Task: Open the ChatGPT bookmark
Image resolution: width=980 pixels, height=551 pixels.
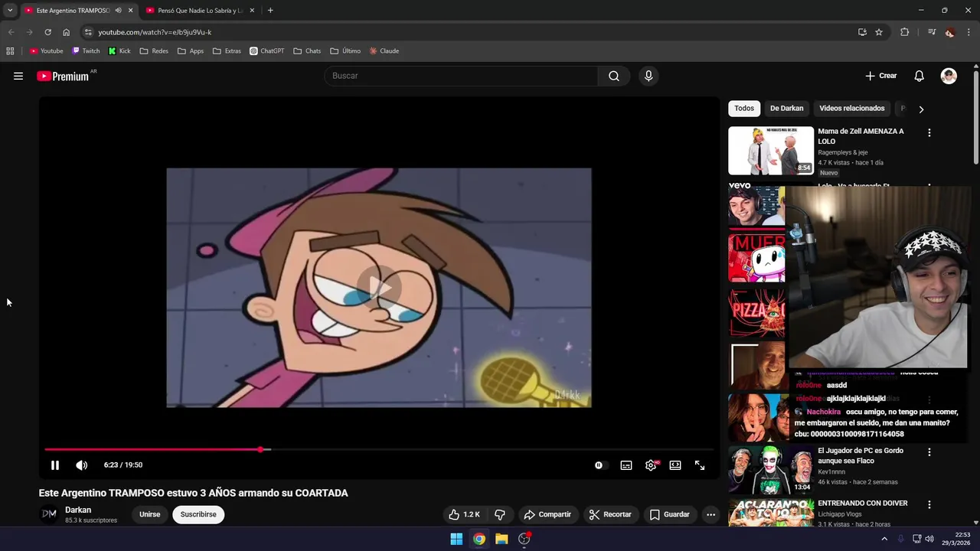Action: tap(266, 51)
